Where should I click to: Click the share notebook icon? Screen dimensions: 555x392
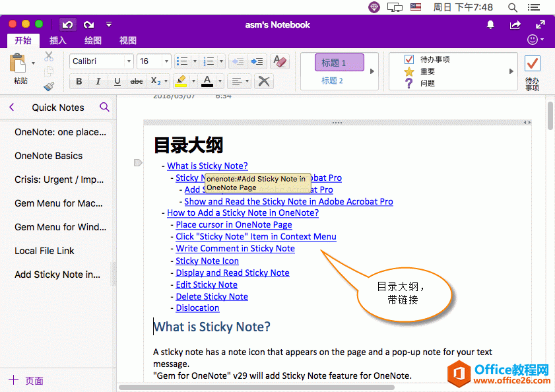tap(515, 24)
